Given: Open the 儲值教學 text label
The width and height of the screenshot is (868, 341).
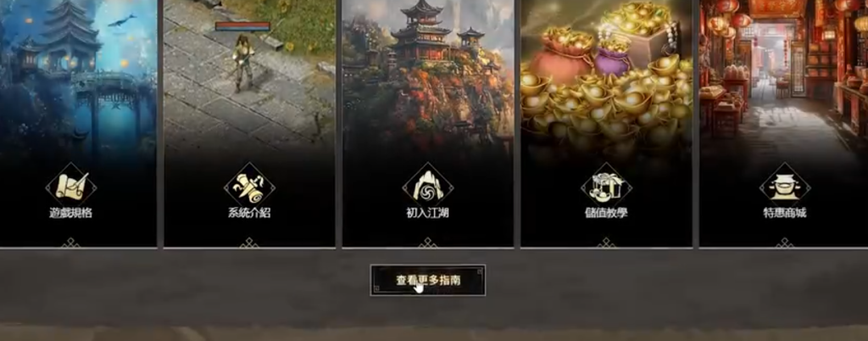Looking at the screenshot, I should 606,213.
